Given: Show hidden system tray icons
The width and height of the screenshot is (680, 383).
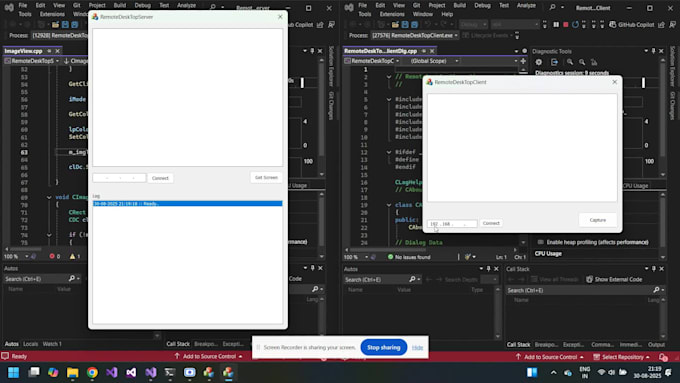Looking at the screenshot, I should 553,373.
